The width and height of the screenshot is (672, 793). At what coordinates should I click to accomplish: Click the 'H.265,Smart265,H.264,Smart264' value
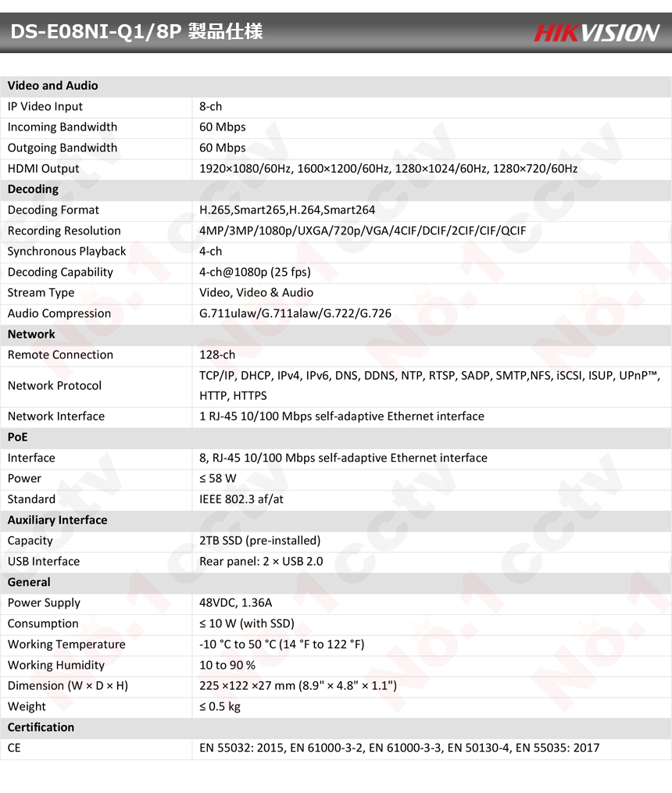click(288, 210)
